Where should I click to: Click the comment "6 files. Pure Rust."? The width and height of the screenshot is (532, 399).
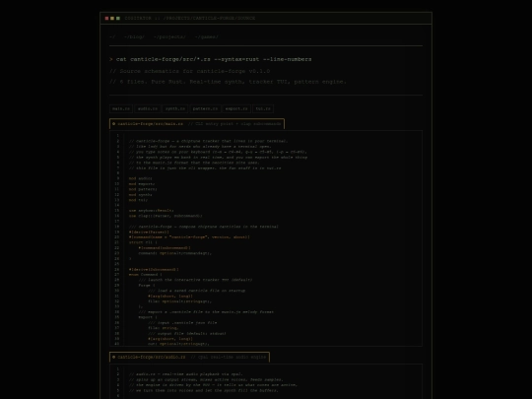(148, 82)
